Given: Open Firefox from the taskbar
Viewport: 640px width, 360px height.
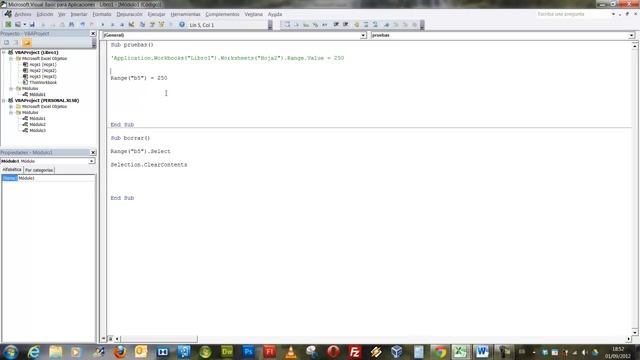Looking at the screenshot, I should click(120, 351).
